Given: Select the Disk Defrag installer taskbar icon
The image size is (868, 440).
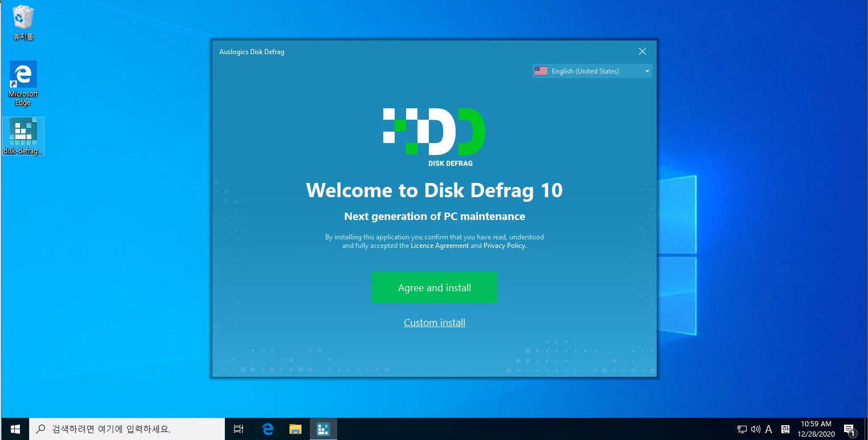Looking at the screenshot, I should click(x=323, y=429).
